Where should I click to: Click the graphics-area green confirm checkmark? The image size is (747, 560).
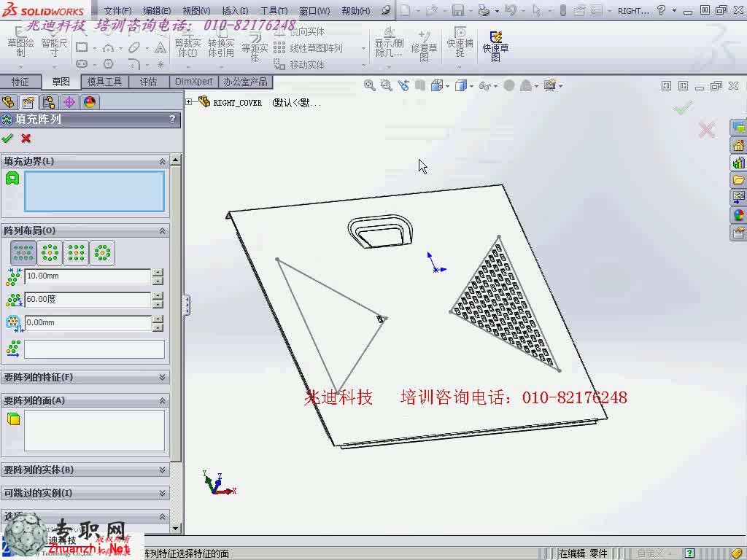coord(683,108)
